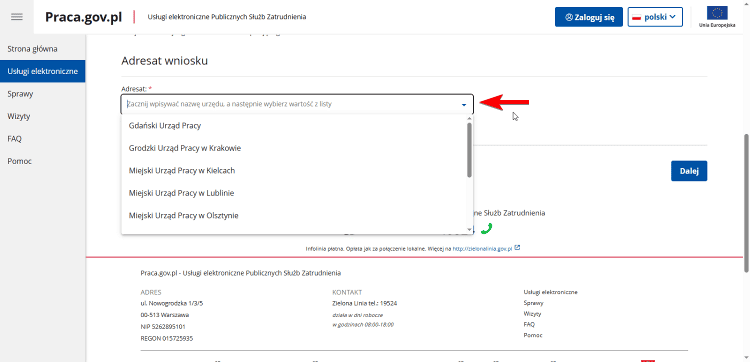750x362 pixels.
Task: Collapse the Adresat dropdown arrow
Action: click(x=463, y=104)
